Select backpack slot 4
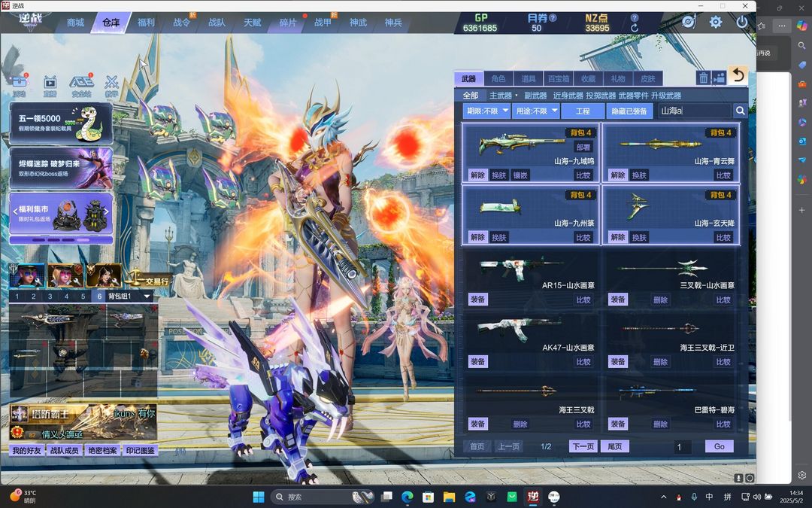812x508 pixels. [x=66, y=296]
